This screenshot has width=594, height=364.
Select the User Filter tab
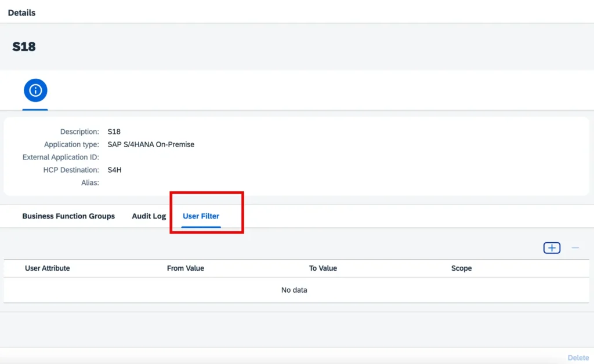pos(201,216)
